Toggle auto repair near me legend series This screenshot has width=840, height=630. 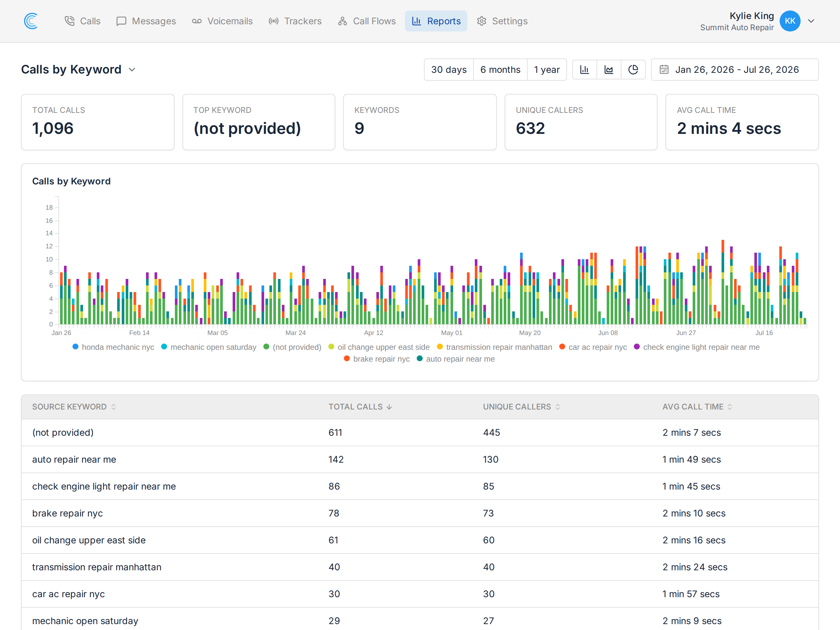coord(456,359)
